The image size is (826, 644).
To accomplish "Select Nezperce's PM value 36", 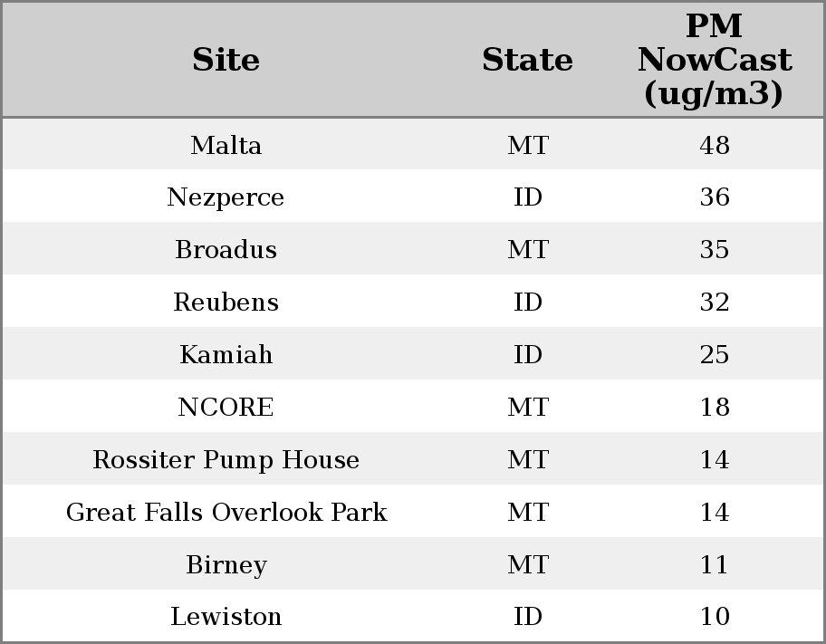I will coord(714,197).
